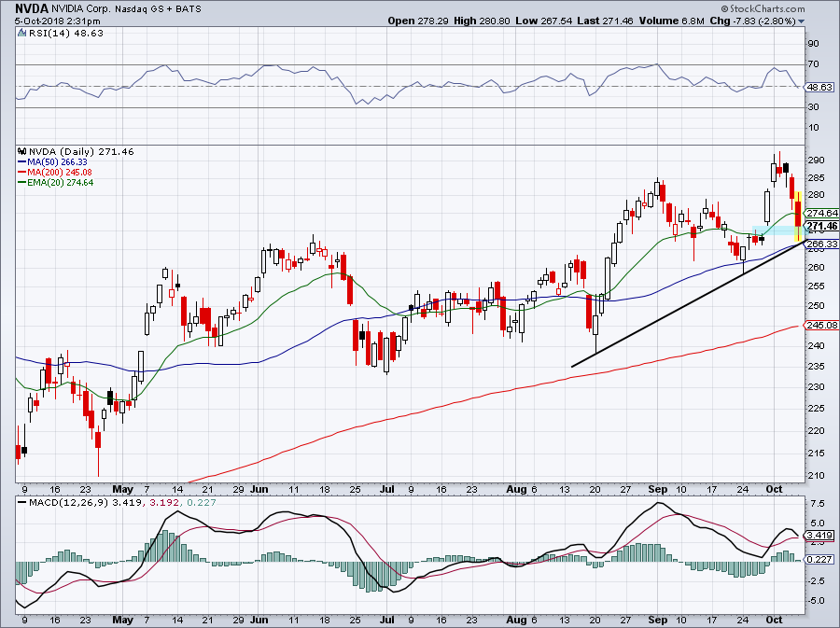The width and height of the screenshot is (840, 628).
Task: Click Jun on the price chart date axis
Action: click(259, 489)
